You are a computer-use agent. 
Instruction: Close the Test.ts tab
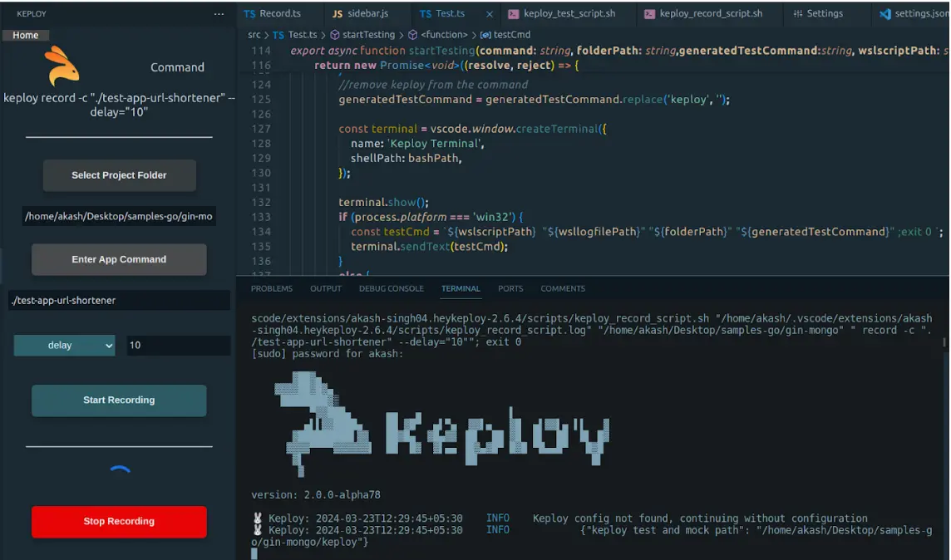(x=489, y=14)
